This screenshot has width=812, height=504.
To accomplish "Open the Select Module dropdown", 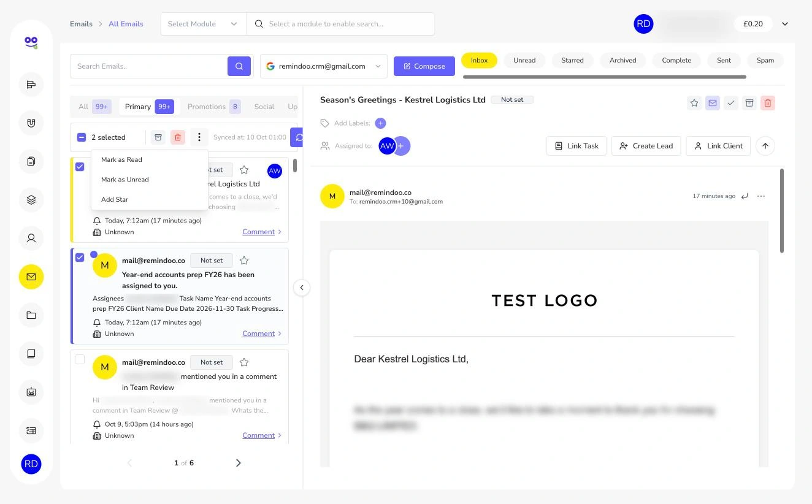I will (x=203, y=24).
